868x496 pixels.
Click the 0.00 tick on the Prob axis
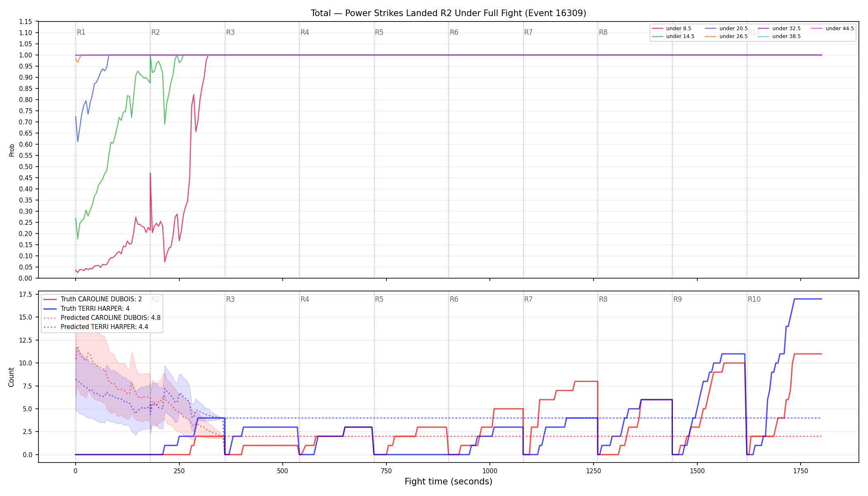pos(26,278)
